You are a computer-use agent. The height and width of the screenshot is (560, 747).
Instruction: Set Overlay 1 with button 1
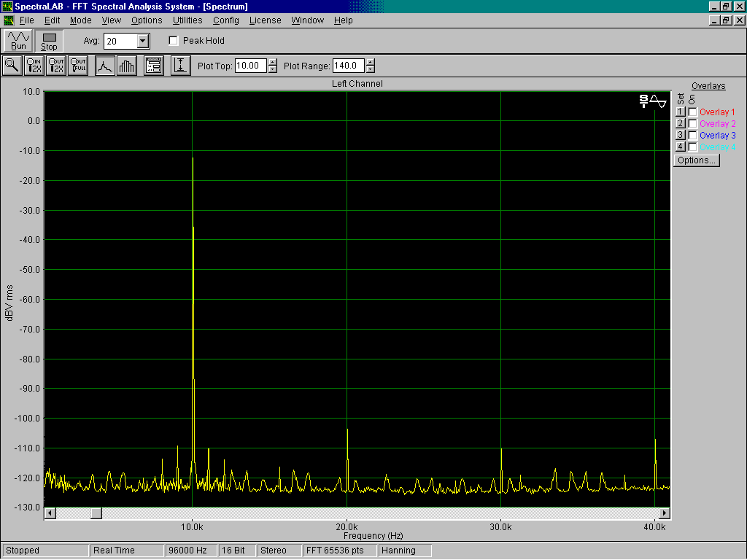point(681,112)
